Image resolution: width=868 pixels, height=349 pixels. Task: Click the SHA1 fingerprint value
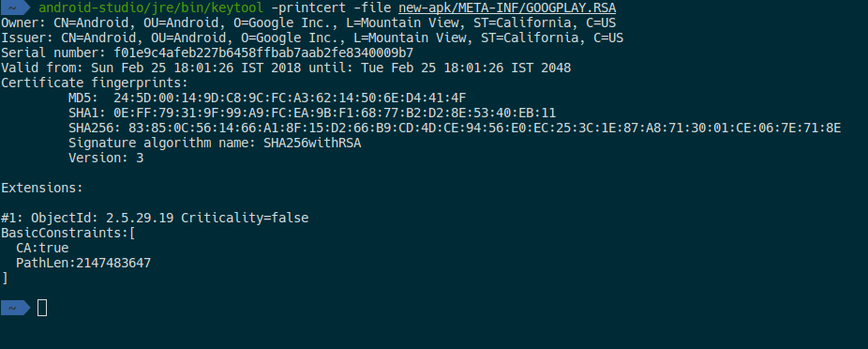[x=335, y=113]
